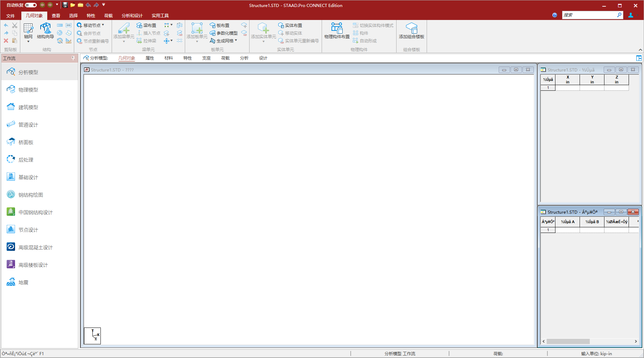The image size is (644, 358).
Task: Click 实体单元重新编号 renumber solids
Action: [299, 41]
